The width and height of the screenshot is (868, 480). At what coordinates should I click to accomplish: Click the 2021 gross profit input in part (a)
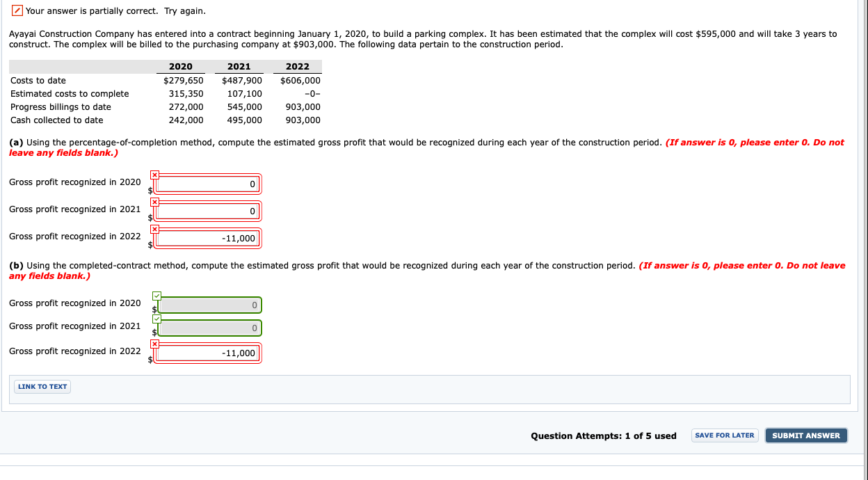point(209,210)
